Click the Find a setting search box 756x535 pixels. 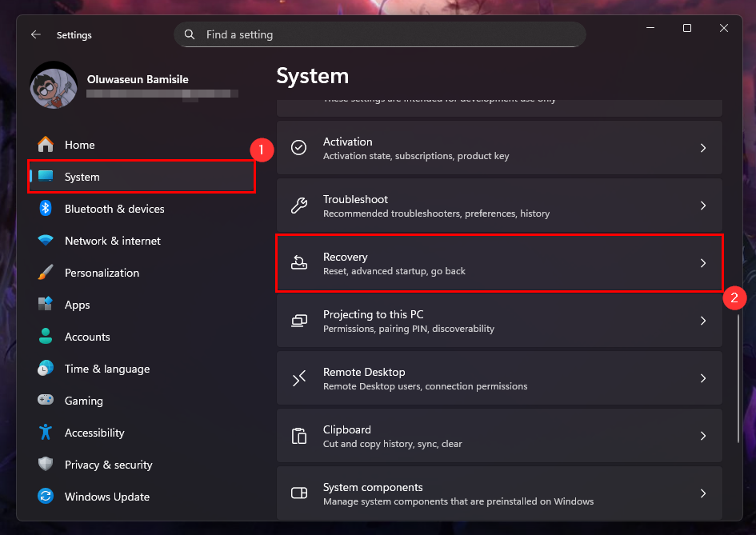coord(379,35)
